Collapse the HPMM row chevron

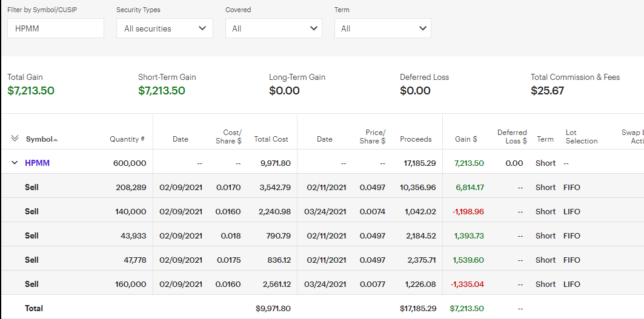tap(15, 163)
